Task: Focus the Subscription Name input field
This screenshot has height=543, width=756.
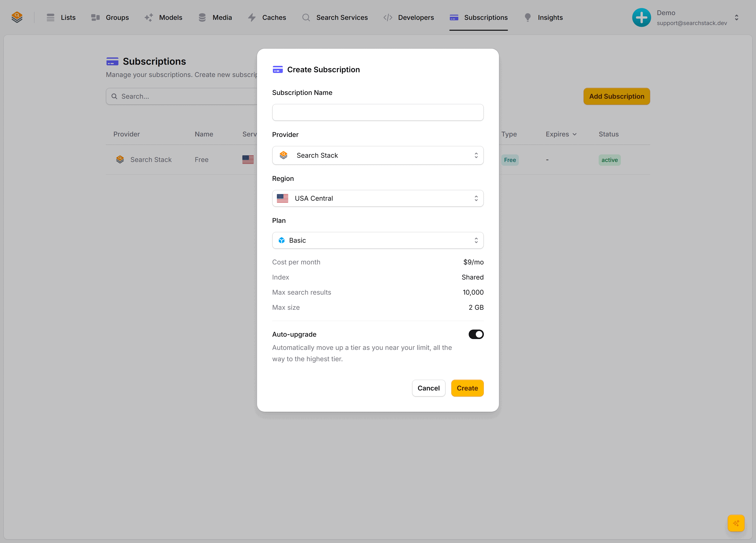Action: point(378,112)
